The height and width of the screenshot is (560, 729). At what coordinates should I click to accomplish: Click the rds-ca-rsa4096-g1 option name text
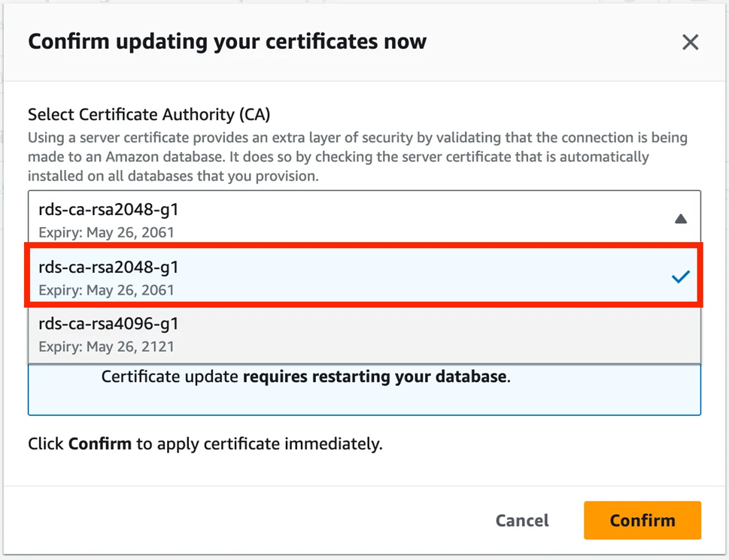[x=108, y=324]
